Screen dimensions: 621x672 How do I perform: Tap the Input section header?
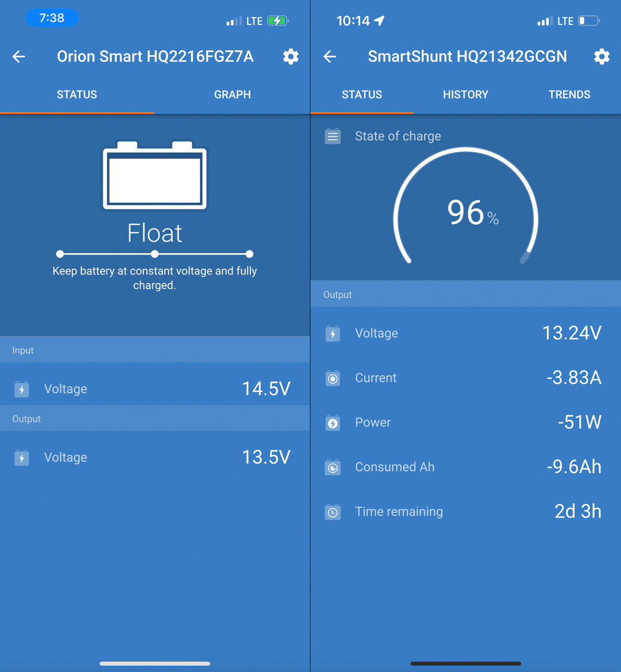[155, 350]
